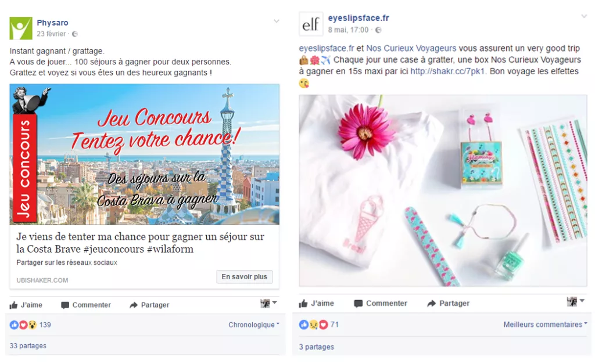Like the Physaro post with J'aime
The image size is (595, 364).
pyautogui.click(x=26, y=305)
